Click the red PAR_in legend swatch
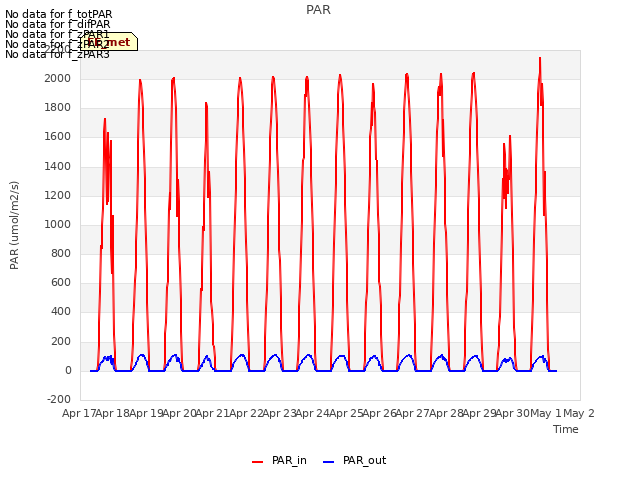 click(258, 462)
